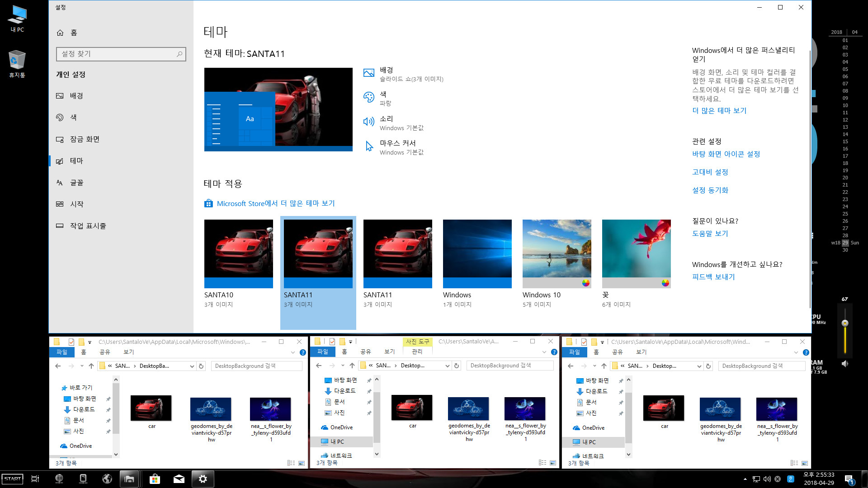Image resolution: width=868 pixels, height=488 pixels.
Task: Open 고대비 설정 link
Action: click(710, 172)
